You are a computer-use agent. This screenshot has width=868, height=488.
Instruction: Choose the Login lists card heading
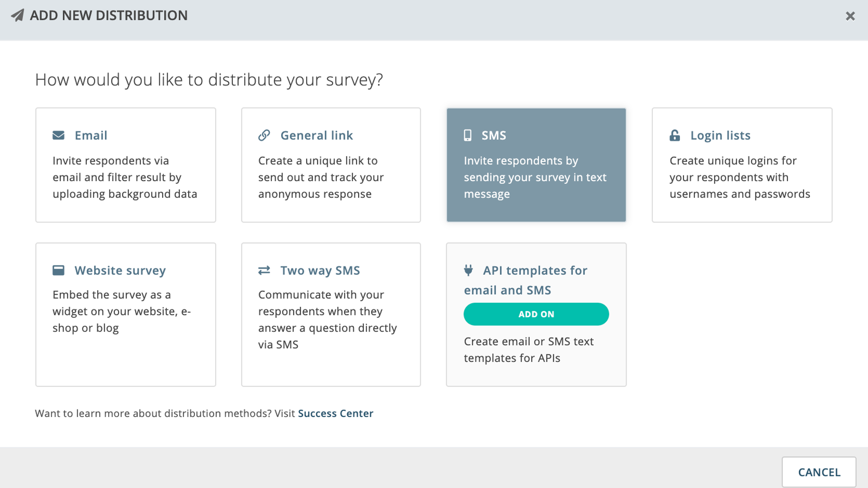720,135
